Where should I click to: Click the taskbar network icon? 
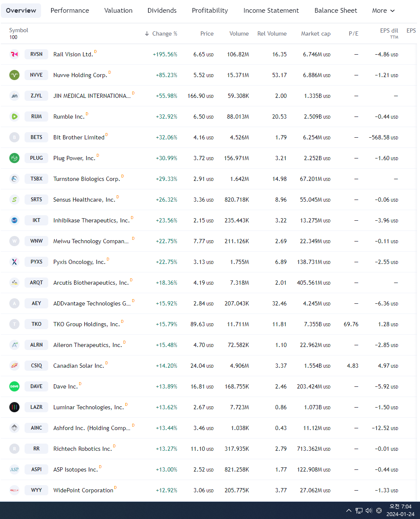pyautogui.click(x=359, y=511)
